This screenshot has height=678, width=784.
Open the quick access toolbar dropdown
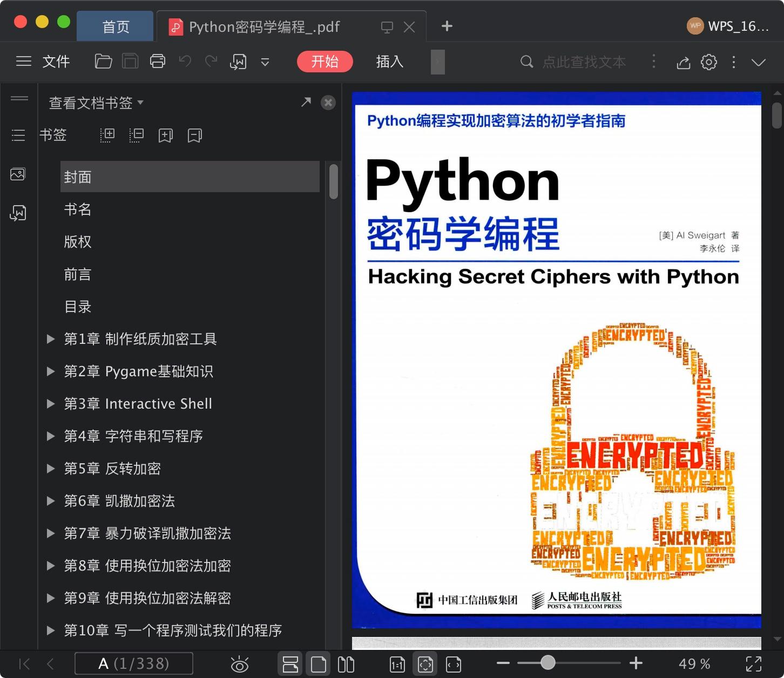click(x=265, y=62)
